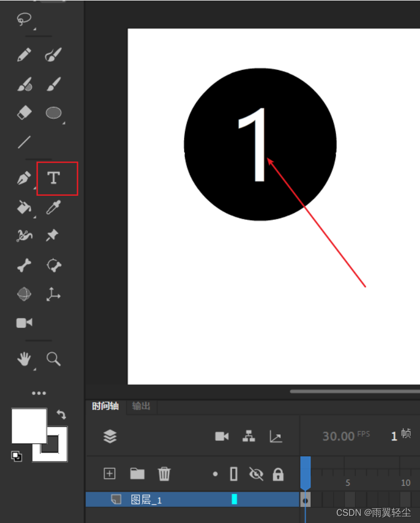This screenshot has height=523, width=420.
Task: Toggle layer view stack icon in timeline
Action: 110,436
